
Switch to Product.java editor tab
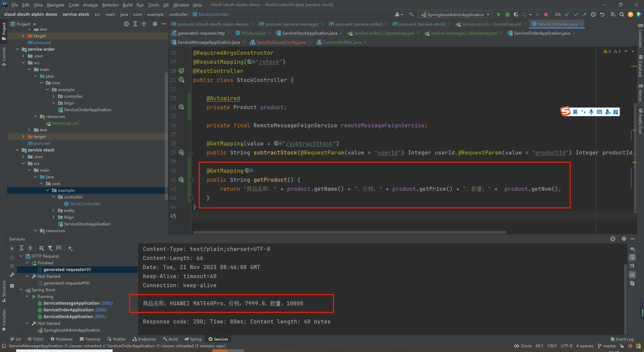[253, 33]
